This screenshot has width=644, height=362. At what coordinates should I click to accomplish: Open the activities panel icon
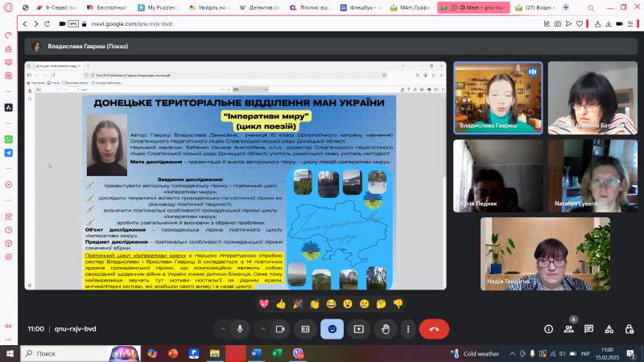pos(609,328)
